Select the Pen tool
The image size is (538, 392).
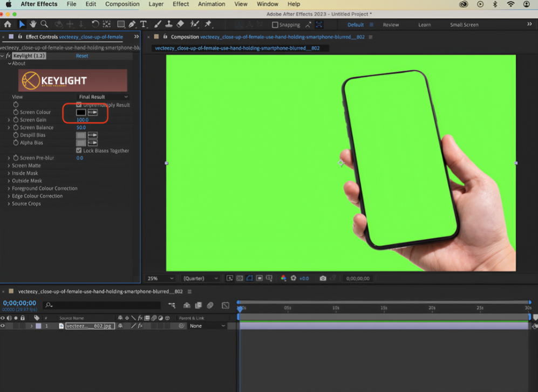click(133, 24)
